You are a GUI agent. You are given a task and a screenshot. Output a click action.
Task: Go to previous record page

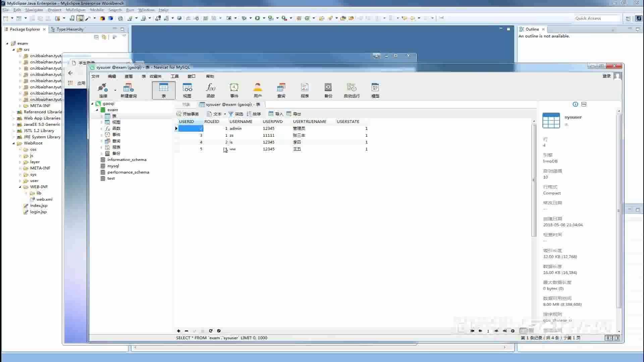[480, 331]
